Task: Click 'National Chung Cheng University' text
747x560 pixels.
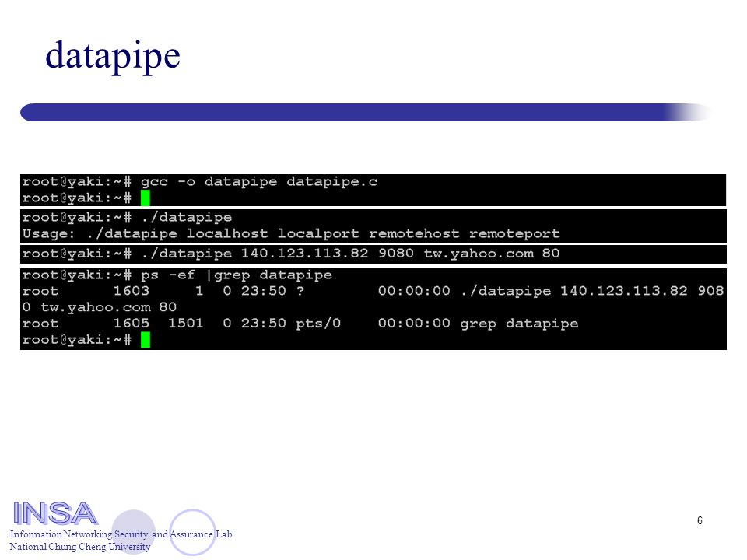Action: coord(80,547)
